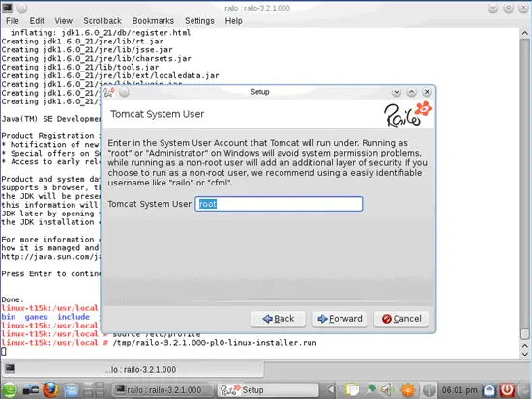Open the file manager taskbar icon
532x399 pixels.
point(72,390)
